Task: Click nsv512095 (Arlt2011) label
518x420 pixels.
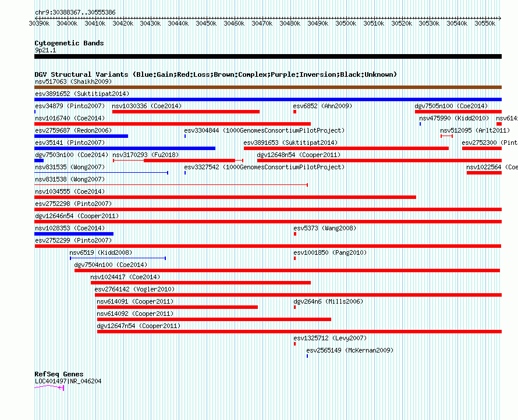Action: click(x=475, y=130)
